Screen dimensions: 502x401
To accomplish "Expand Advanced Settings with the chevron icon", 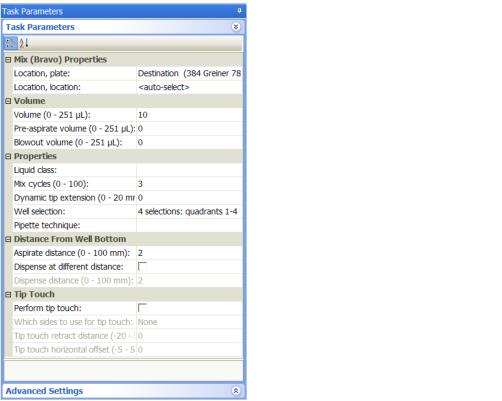I will 236,391.
